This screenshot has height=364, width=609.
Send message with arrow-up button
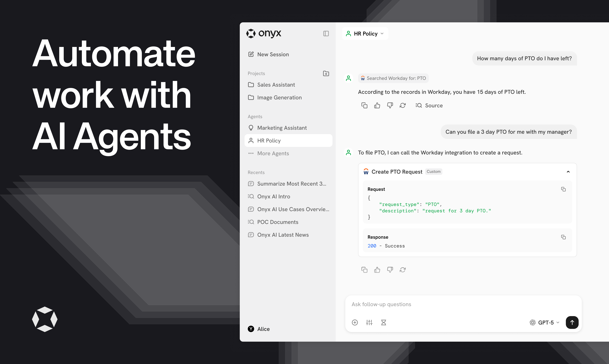[x=572, y=322]
